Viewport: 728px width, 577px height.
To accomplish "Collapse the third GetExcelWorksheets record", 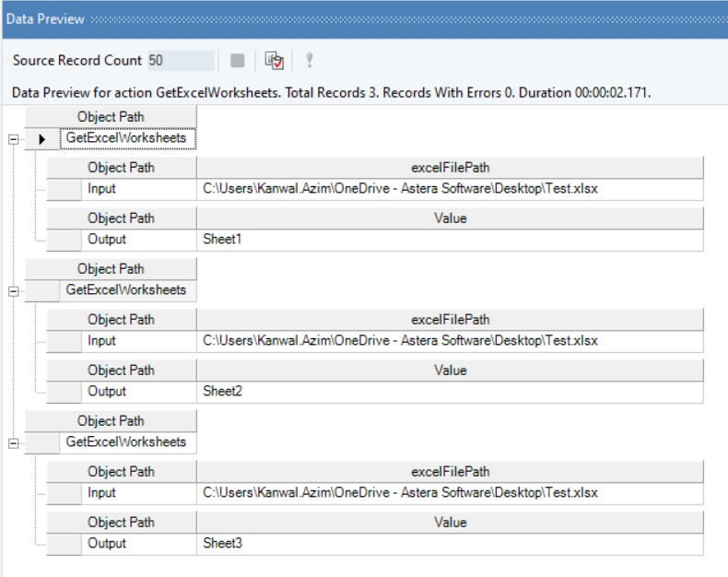I will [13, 442].
